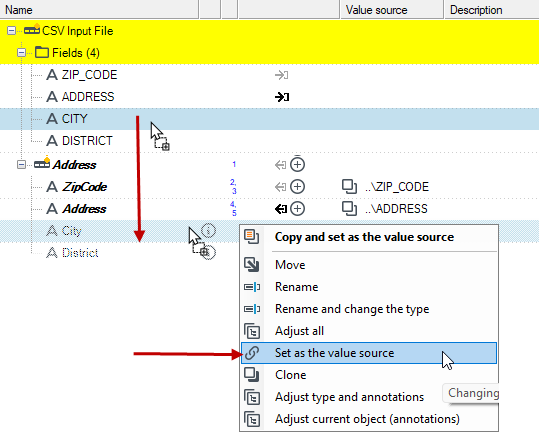Choose Adjust type and annotations

369,397
